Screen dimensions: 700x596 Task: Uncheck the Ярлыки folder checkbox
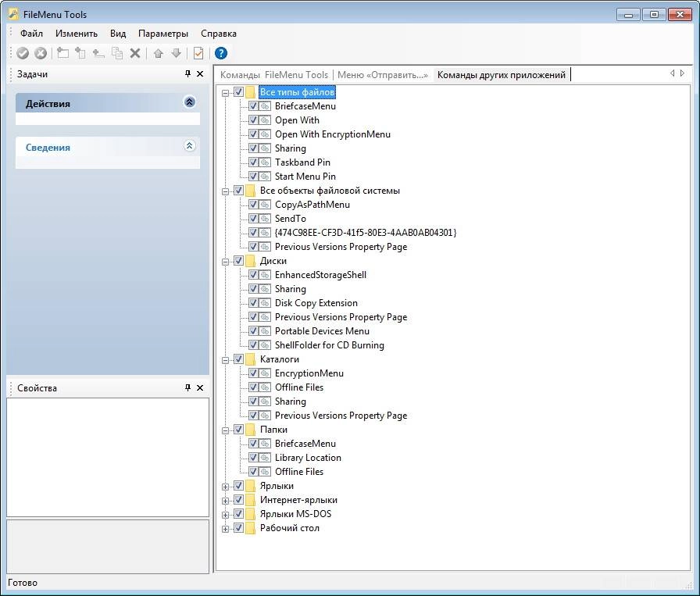pyautogui.click(x=238, y=486)
